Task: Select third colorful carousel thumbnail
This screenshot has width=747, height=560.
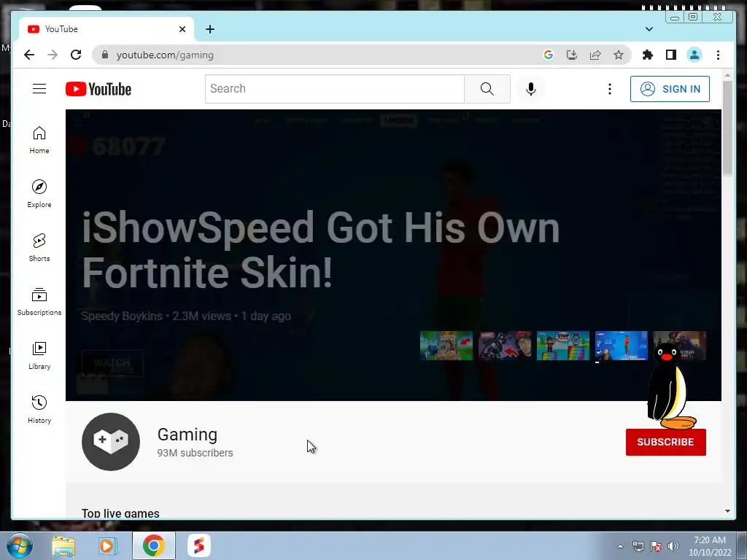Action: tap(563, 346)
